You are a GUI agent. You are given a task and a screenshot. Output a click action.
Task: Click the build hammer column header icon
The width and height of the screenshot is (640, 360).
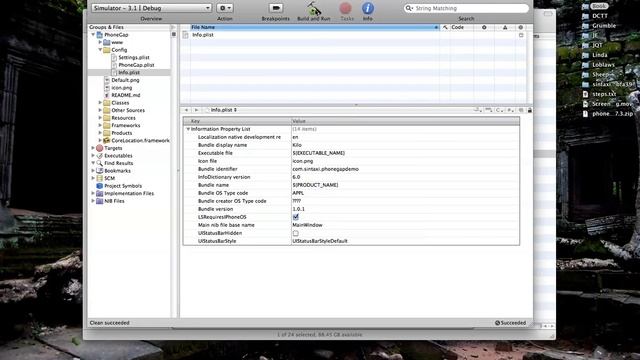pos(445,27)
